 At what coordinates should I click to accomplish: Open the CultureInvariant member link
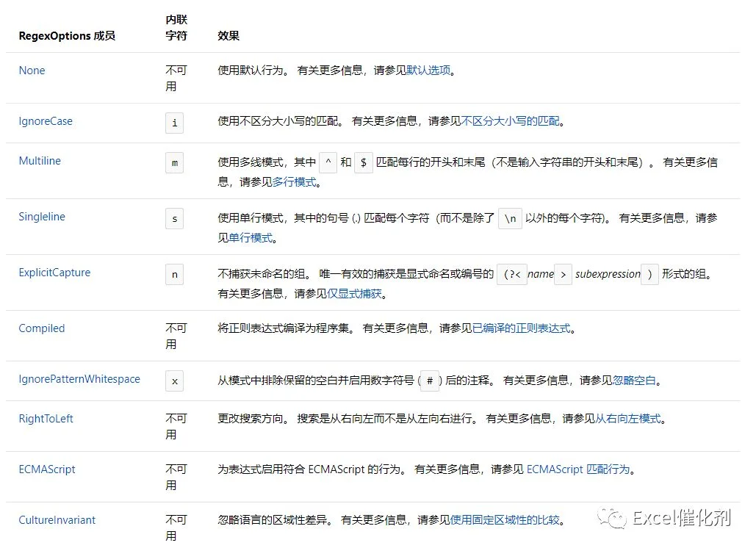pyautogui.click(x=57, y=519)
